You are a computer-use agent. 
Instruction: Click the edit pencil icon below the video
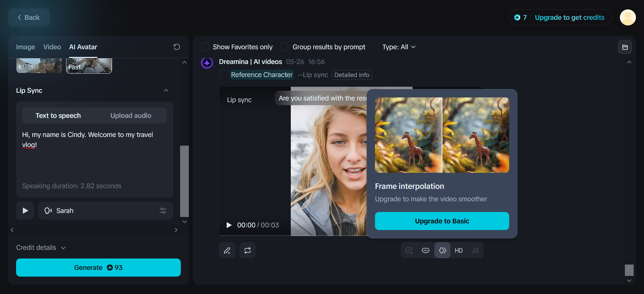pos(227,250)
